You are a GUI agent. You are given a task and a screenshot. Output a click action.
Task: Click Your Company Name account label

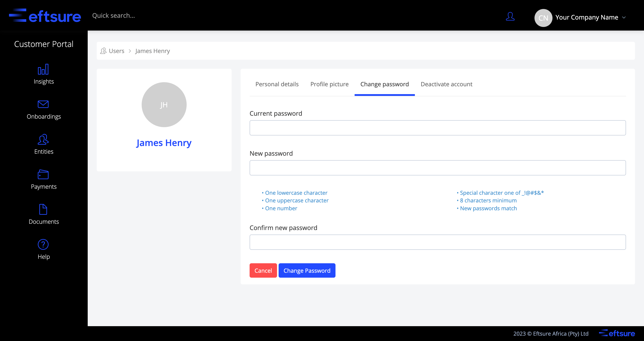click(587, 17)
